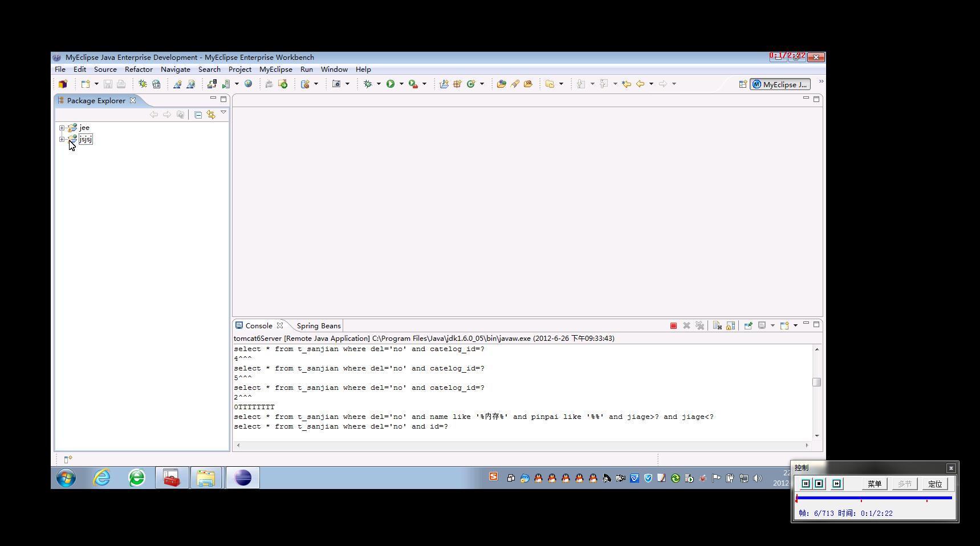Click the stop button in the 控制 panel
Image resolution: width=980 pixels, height=546 pixels.
tap(819, 484)
